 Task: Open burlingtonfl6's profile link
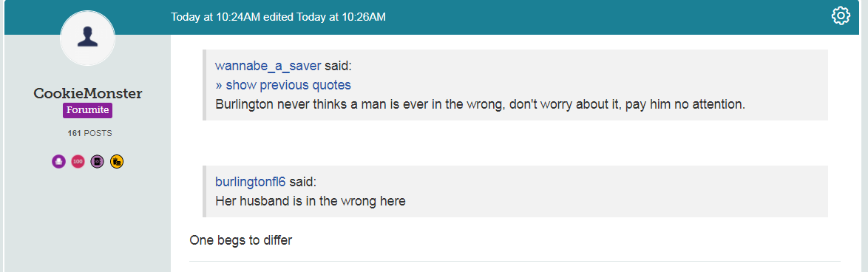pos(250,183)
